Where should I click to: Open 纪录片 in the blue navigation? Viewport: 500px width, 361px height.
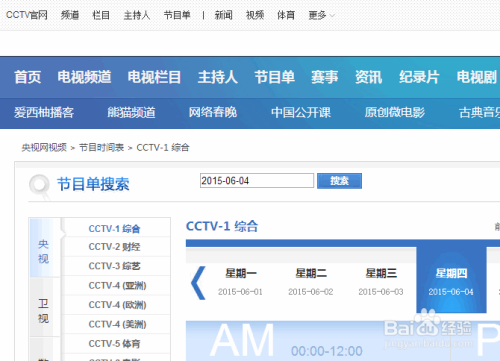pos(419,77)
